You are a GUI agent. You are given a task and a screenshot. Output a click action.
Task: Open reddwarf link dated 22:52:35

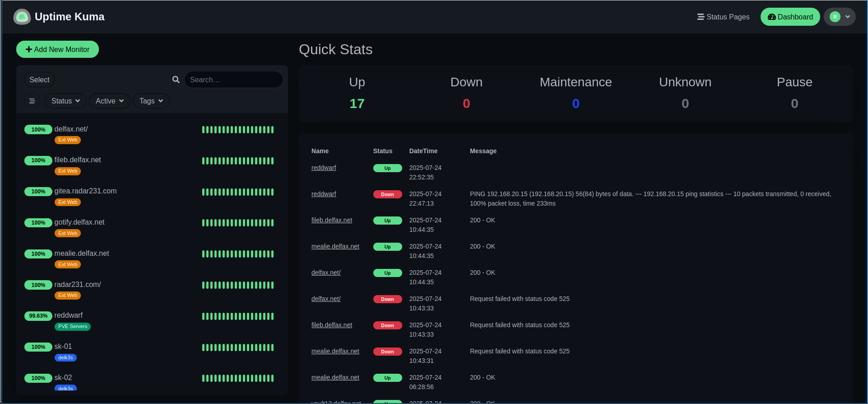(x=324, y=168)
